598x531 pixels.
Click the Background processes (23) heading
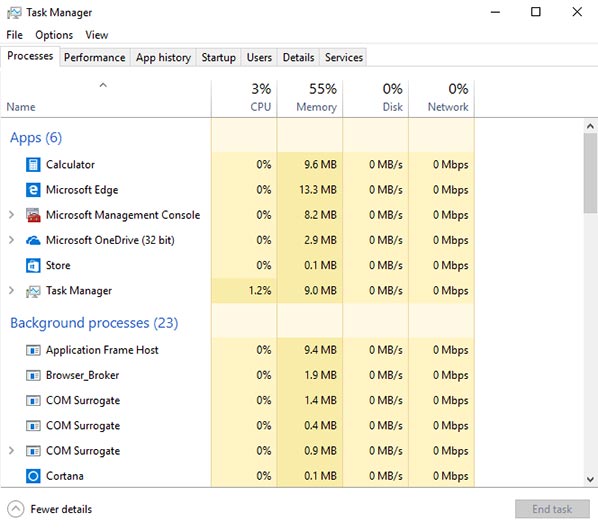94,323
